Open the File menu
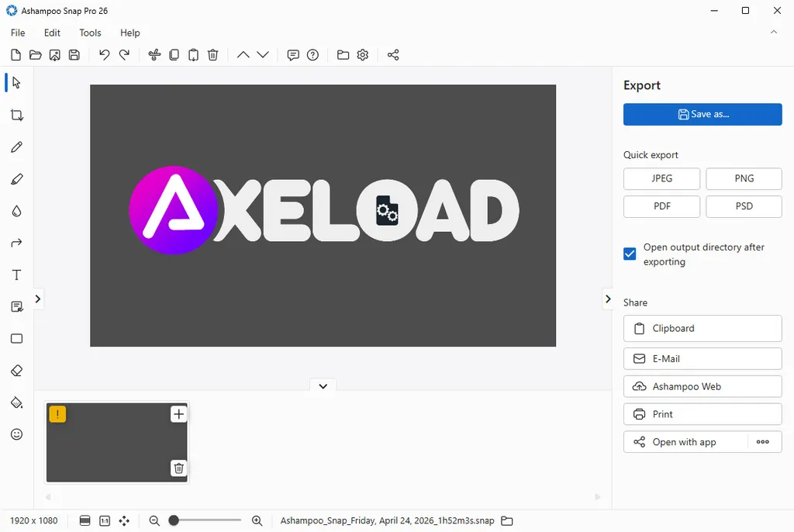This screenshot has width=794, height=532. [x=18, y=33]
